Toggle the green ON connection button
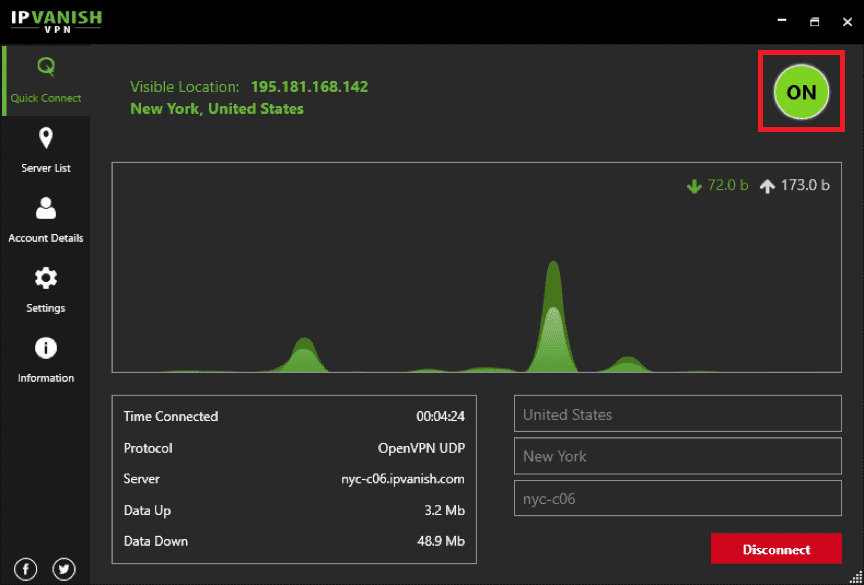 [x=801, y=92]
